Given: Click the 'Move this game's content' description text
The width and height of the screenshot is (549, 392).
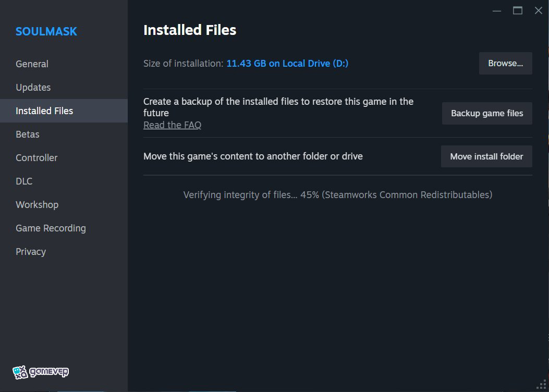Looking at the screenshot, I should [253, 156].
